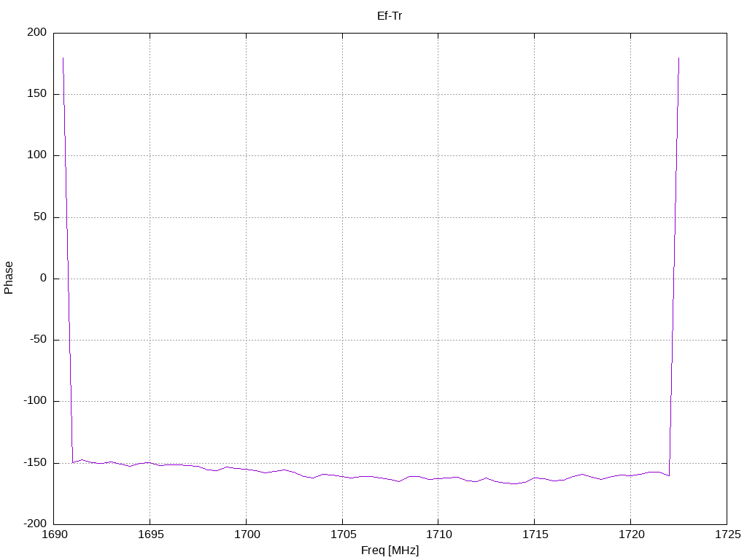747x560 pixels.
Task: Click the y-axis tick label '-100'
Action: click(35, 401)
